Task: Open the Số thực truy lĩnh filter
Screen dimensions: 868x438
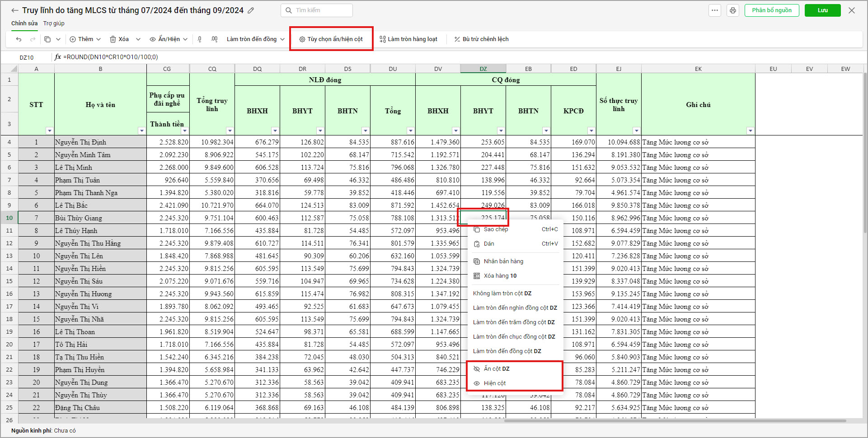Action: 636,131
